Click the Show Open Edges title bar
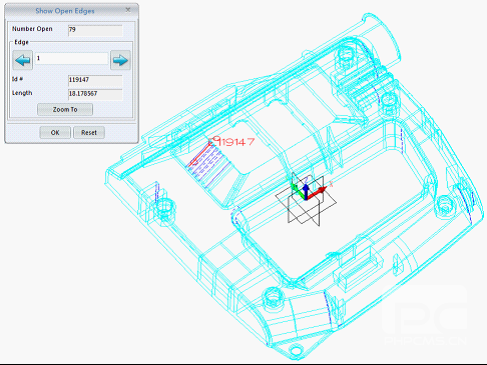Viewport: 487px width, 365px height. click(x=65, y=11)
